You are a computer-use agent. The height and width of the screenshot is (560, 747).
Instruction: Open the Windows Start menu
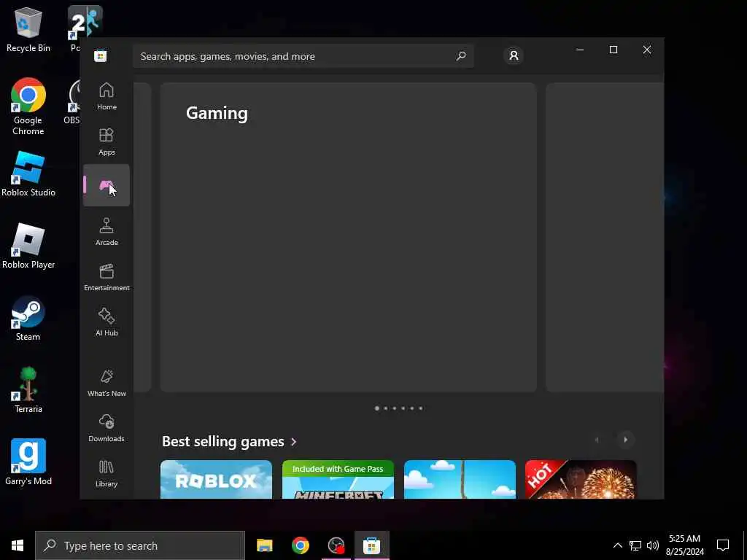(x=18, y=545)
